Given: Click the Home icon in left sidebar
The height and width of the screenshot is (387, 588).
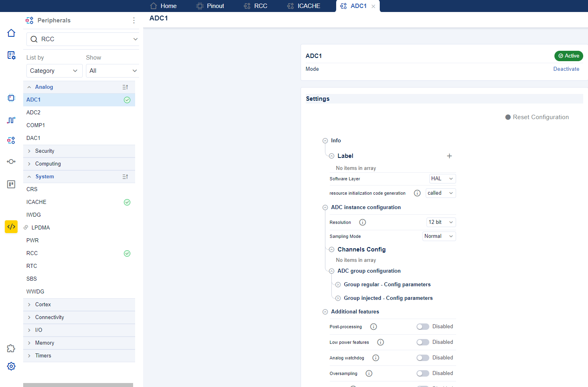Looking at the screenshot, I should [x=11, y=33].
